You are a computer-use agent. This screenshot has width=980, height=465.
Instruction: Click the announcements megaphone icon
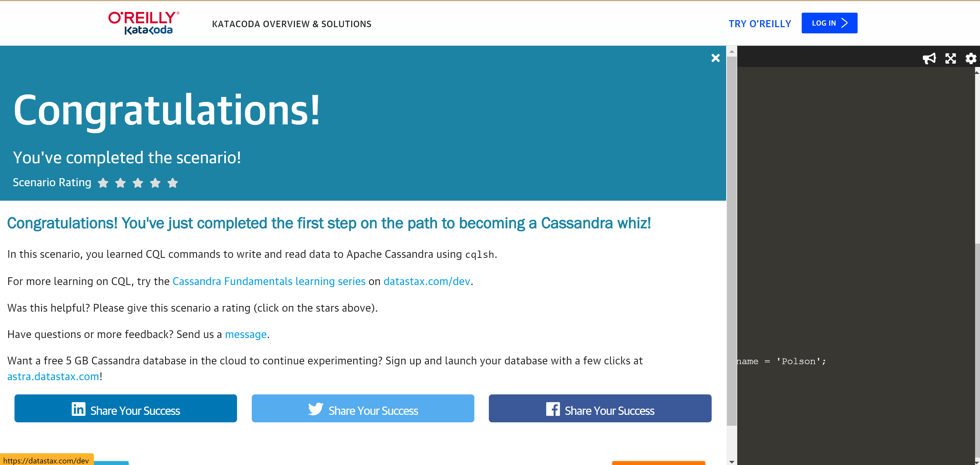930,58
